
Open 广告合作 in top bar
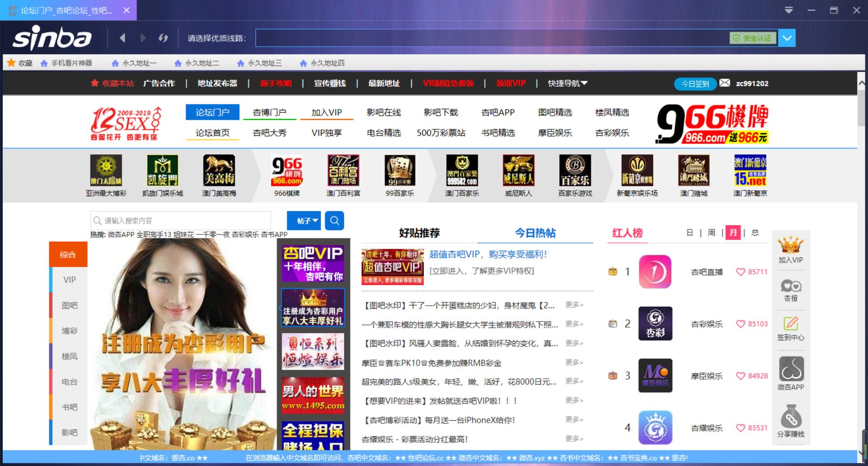(x=159, y=83)
